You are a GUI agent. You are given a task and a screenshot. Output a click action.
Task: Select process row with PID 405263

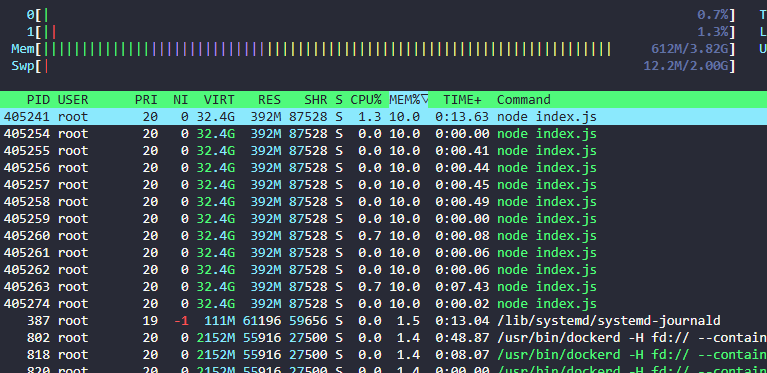(384, 287)
